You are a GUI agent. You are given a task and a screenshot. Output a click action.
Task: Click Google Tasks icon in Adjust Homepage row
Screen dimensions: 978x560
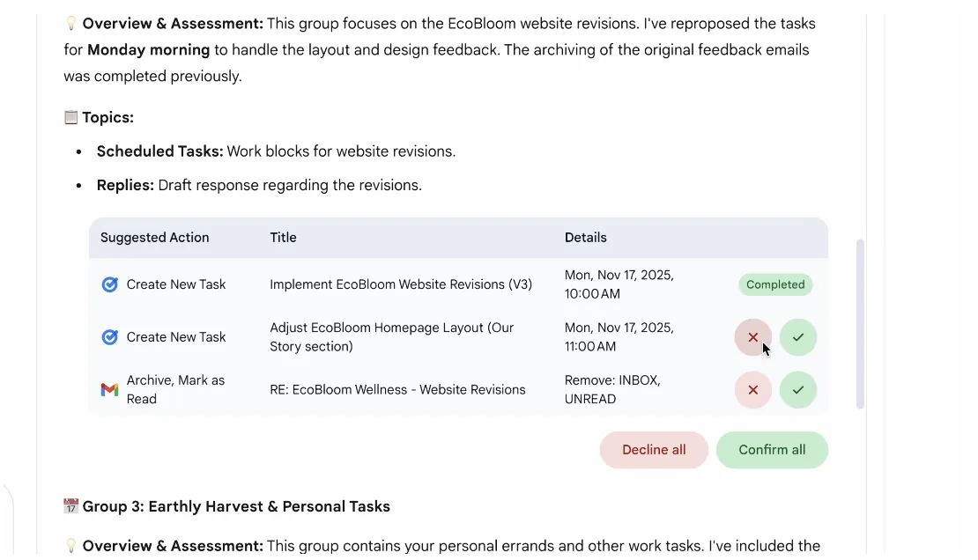[109, 337]
